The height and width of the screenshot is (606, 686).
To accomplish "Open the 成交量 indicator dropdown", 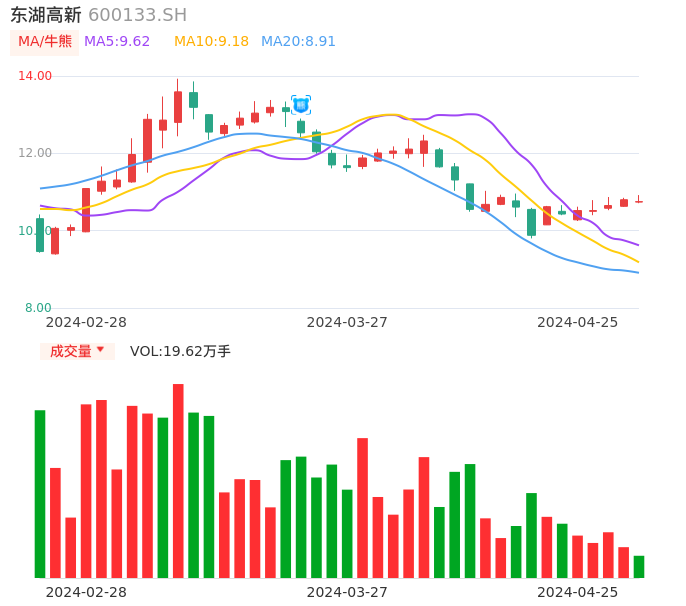I will [71, 351].
